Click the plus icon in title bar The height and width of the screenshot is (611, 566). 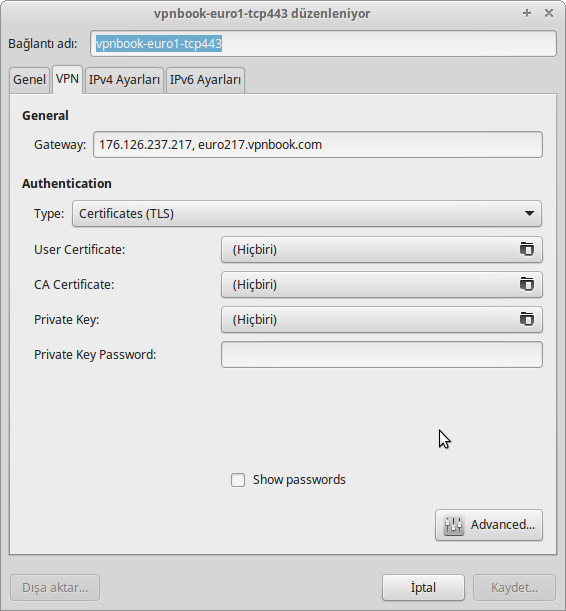[x=527, y=13]
